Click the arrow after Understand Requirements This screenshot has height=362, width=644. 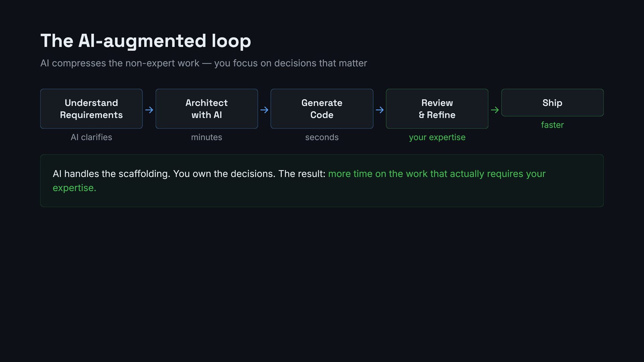coord(149,110)
